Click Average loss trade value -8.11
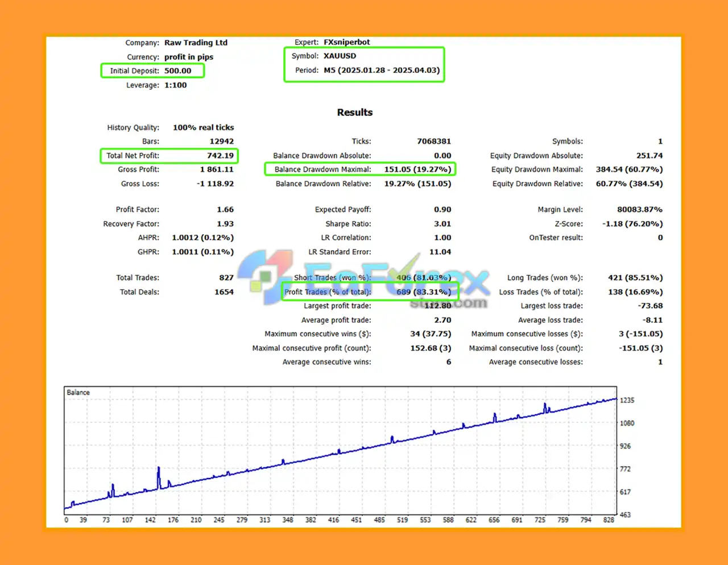This screenshot has width=728, height=565. coord(653,321)
